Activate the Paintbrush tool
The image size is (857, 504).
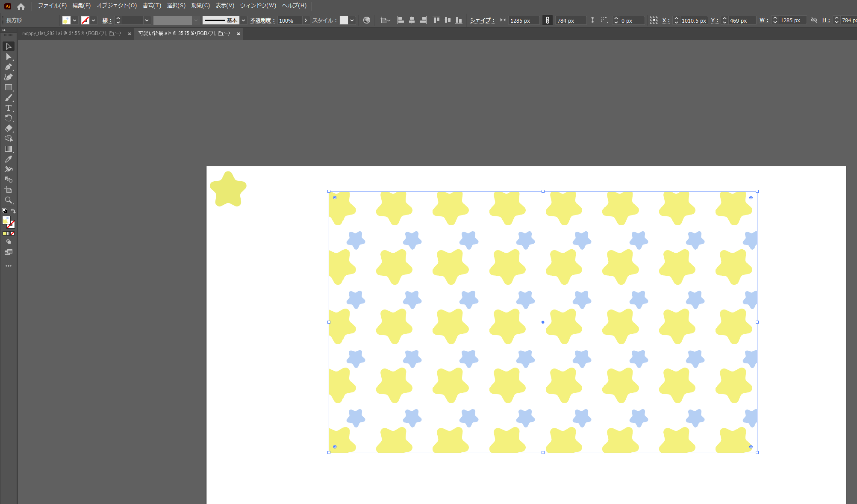coord(9,97)
